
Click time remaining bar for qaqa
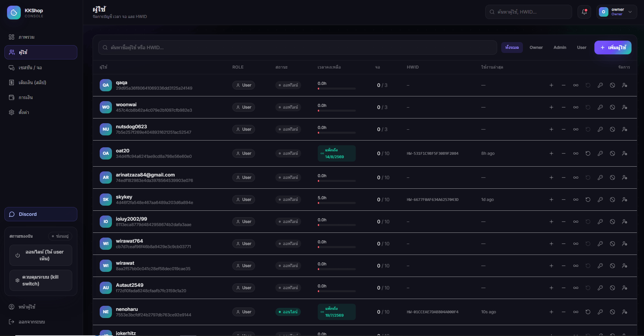click(337, 89)
